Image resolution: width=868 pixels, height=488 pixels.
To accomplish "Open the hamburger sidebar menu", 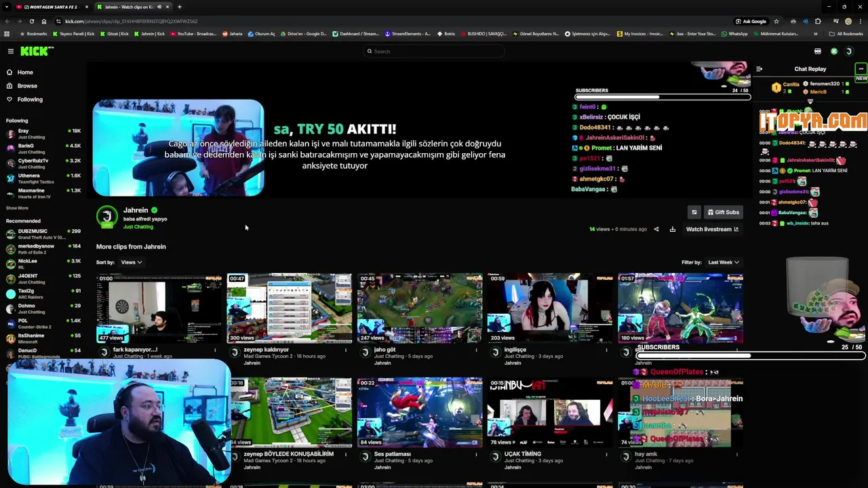I will [11, 52].
